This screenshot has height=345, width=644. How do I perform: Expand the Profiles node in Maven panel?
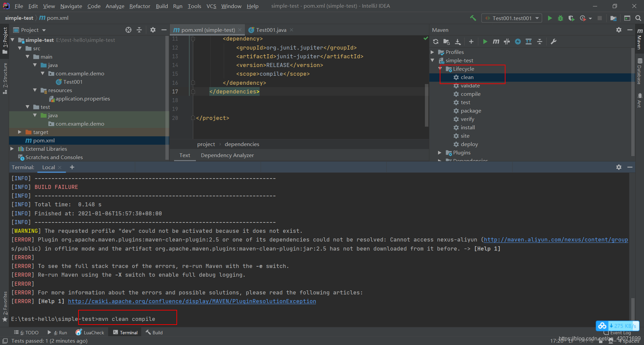point(433,52)
